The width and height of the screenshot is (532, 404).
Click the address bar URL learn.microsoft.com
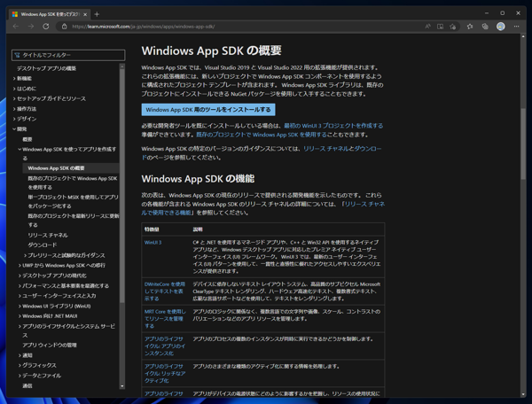point(143,27)
